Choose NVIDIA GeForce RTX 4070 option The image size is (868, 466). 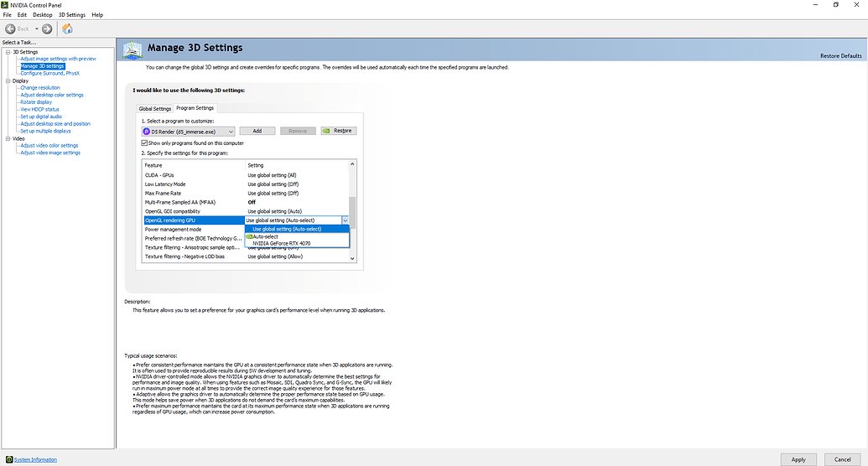pyautogui.click(x=297, y=244)
